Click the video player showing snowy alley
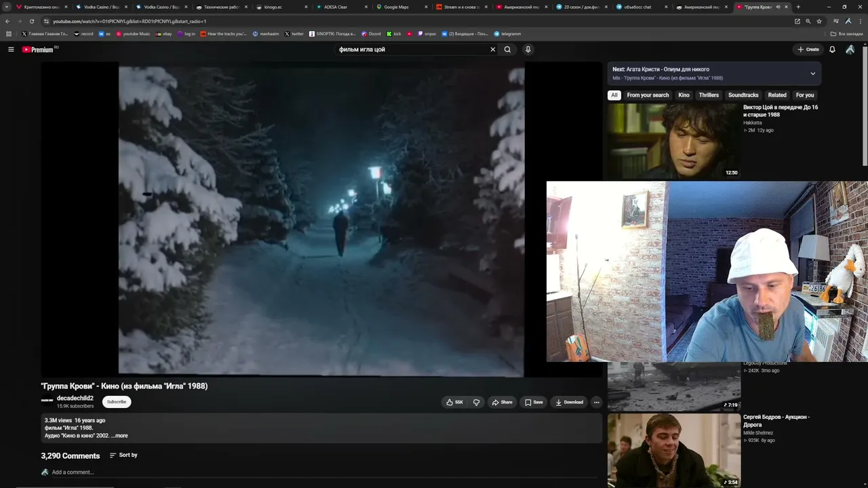This screenshot has width=868, height=488. (321, 219)
